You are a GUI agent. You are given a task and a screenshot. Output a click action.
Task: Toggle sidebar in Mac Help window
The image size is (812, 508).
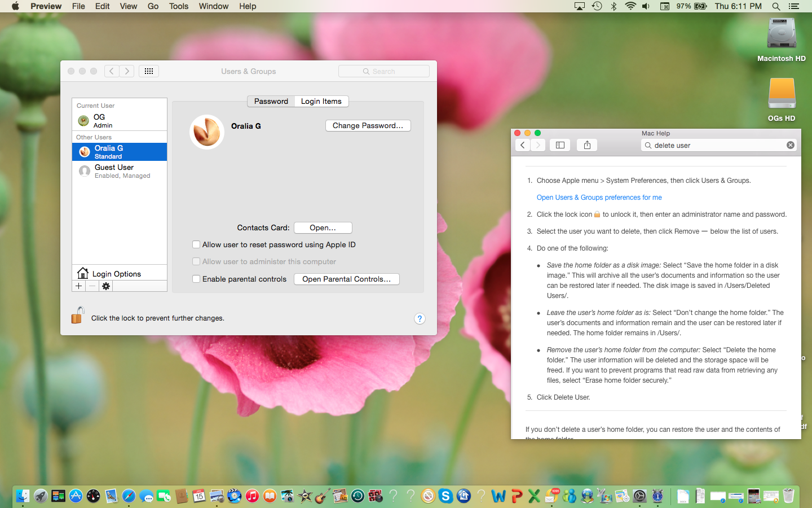(560, 145)
